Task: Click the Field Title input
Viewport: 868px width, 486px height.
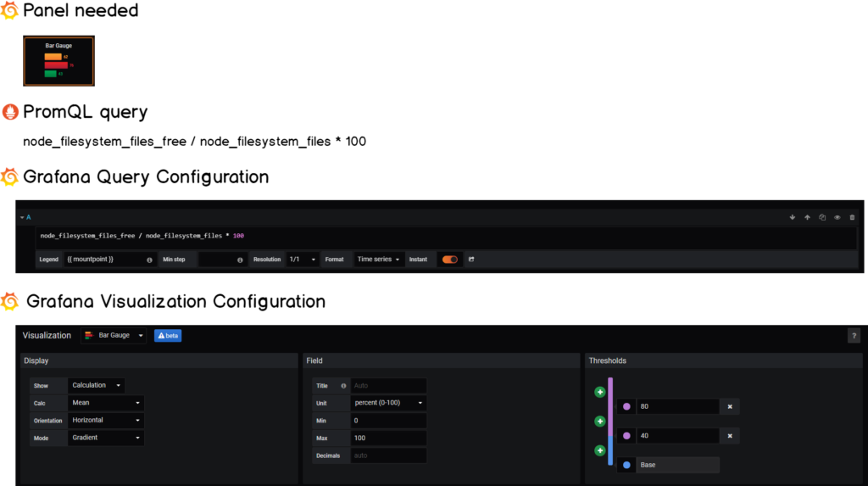Action: tap(388, 386)
